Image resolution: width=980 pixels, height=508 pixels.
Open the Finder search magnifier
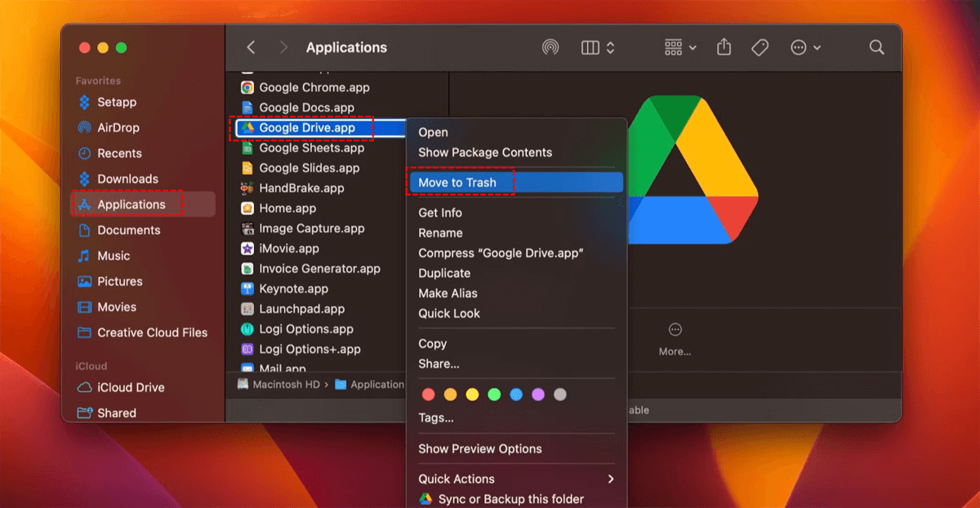pyautogui.click(x=876, y=47)
